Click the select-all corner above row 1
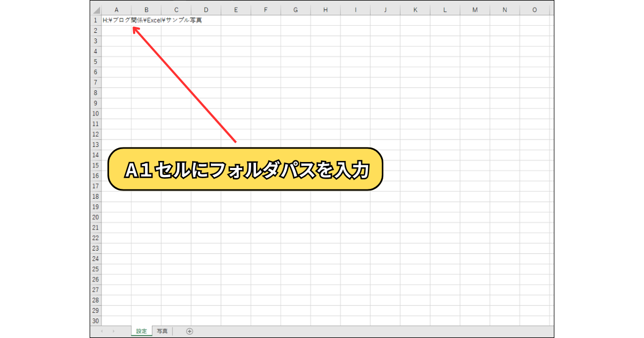 96,10
